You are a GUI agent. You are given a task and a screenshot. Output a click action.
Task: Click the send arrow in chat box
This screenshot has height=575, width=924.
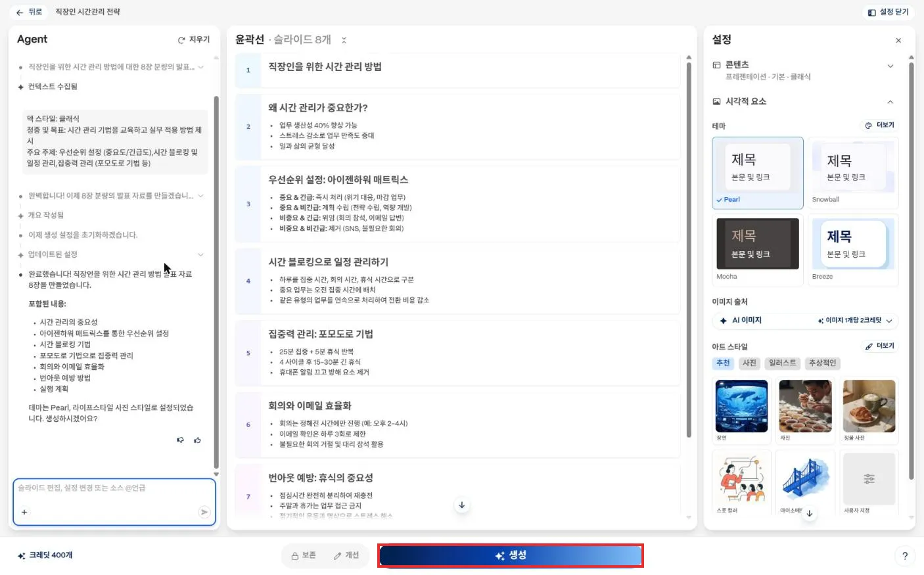[x=204, y=512]
